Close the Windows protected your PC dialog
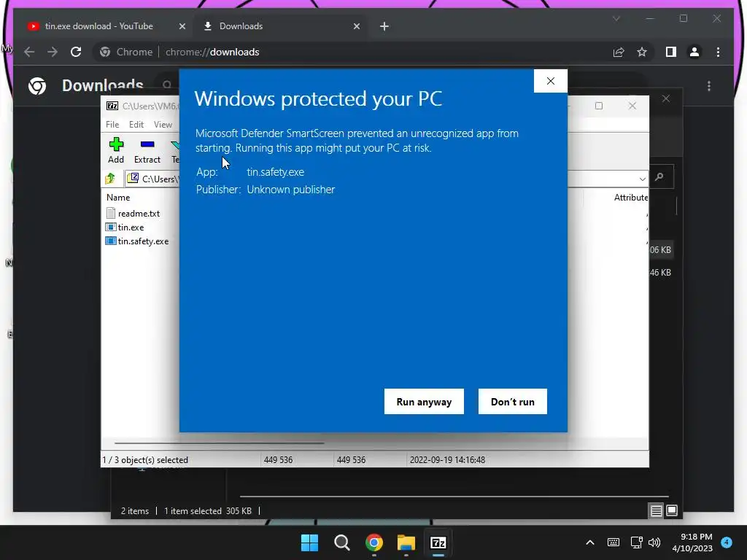 551,81
